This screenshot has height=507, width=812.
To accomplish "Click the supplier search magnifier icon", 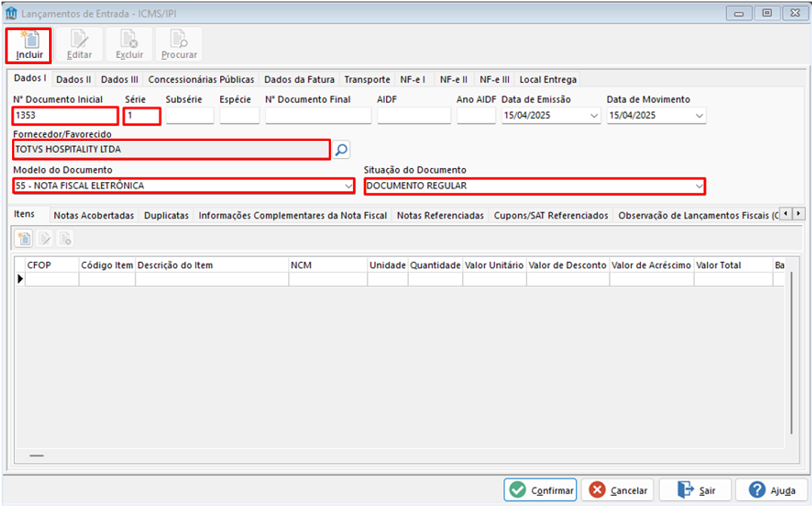I will click(x=342, y=150).
